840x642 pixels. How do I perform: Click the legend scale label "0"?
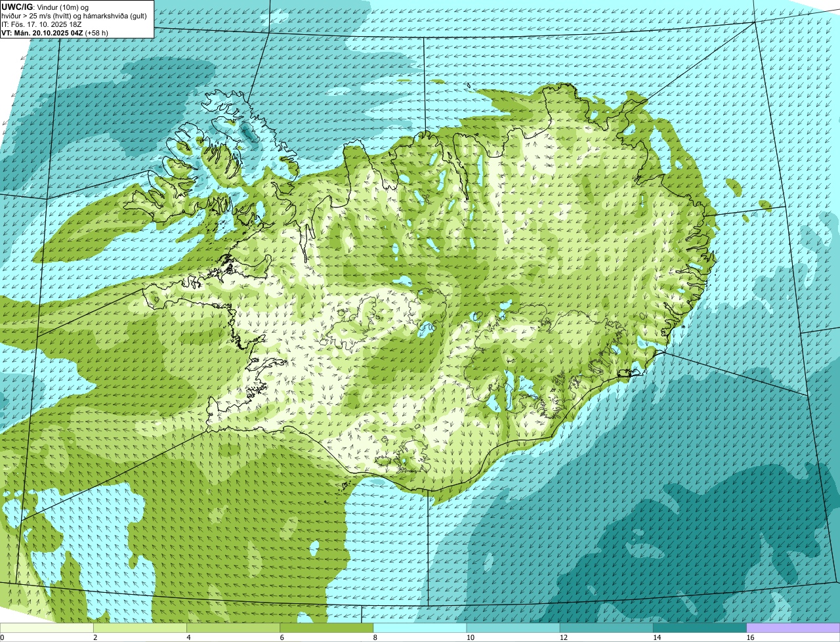coord(2,637)
